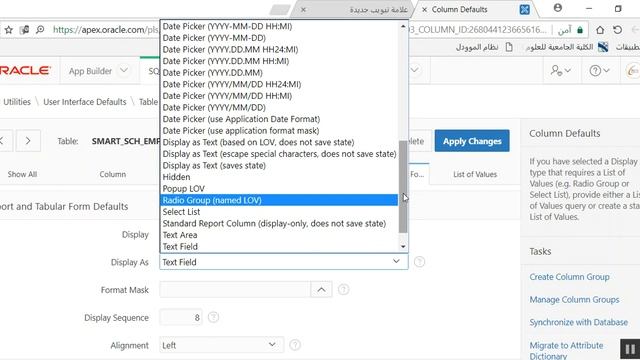Choose Text Area option
The height and width of the screenshot is (360, 640).
pyautogui.click(x=279, y=235)
